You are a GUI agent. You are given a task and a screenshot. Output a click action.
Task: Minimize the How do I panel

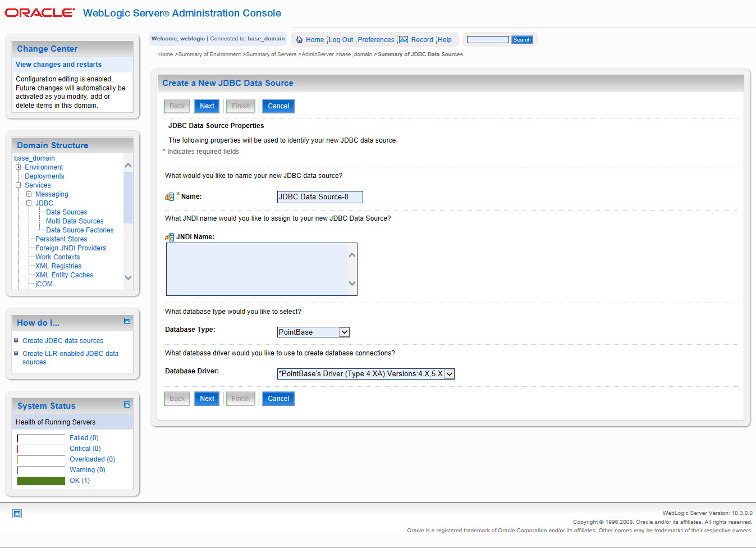tap(127, 321)
